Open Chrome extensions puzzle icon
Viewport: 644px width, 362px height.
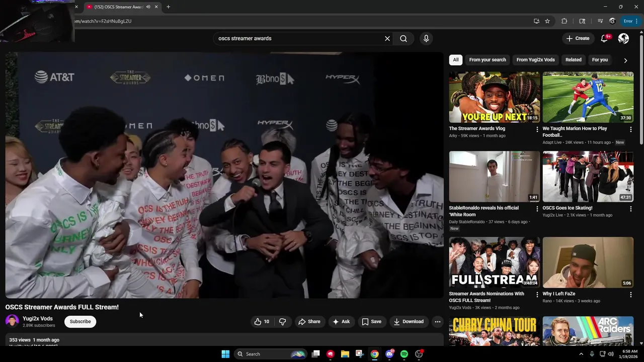coord(564,21)
